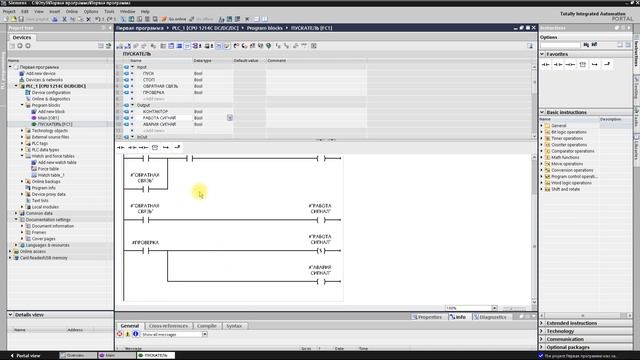The image size is (640, 360).
Task: Click open project icon in main toolbar
Action: [14, 19]
